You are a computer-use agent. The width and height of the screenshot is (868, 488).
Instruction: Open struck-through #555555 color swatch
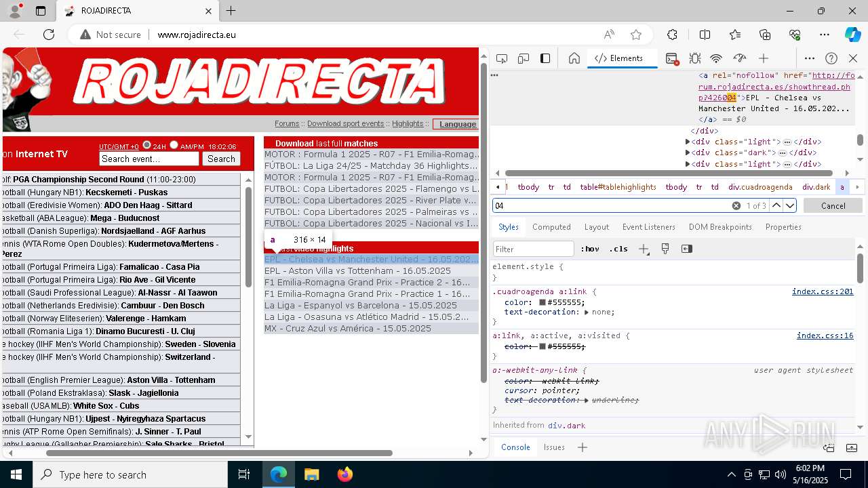542,346
